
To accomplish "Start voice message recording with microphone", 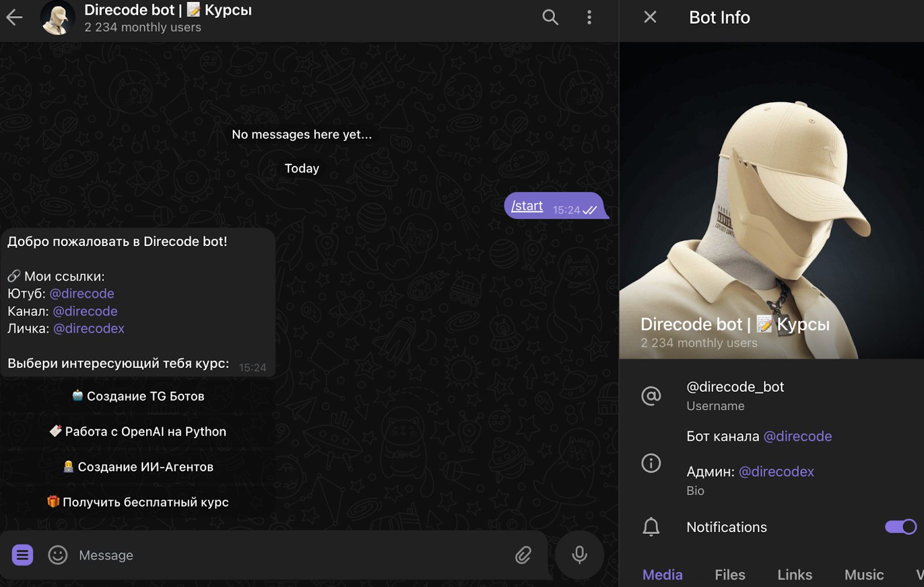I will 579,555.
